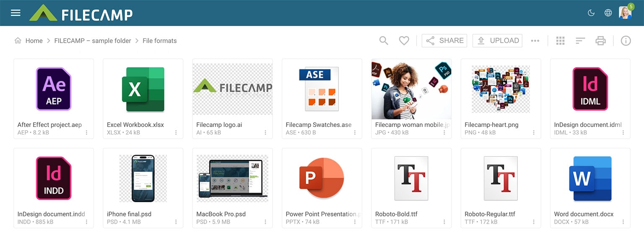Screen dimensions: 644x240
Task: Go to Home breadcrumb
Action: pos(34,41)
